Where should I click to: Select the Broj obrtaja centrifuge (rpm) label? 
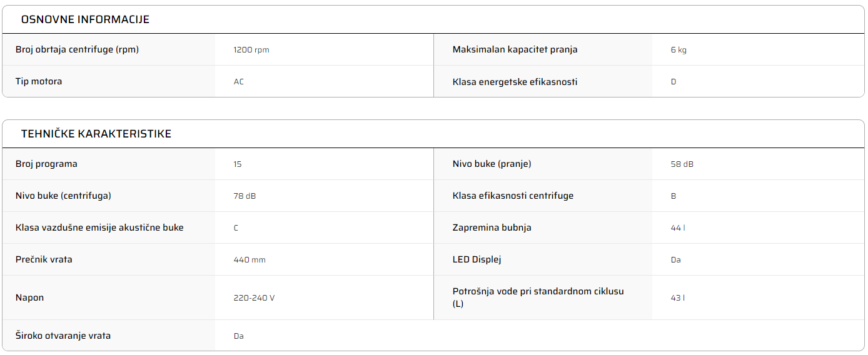(x=77, y=49)
